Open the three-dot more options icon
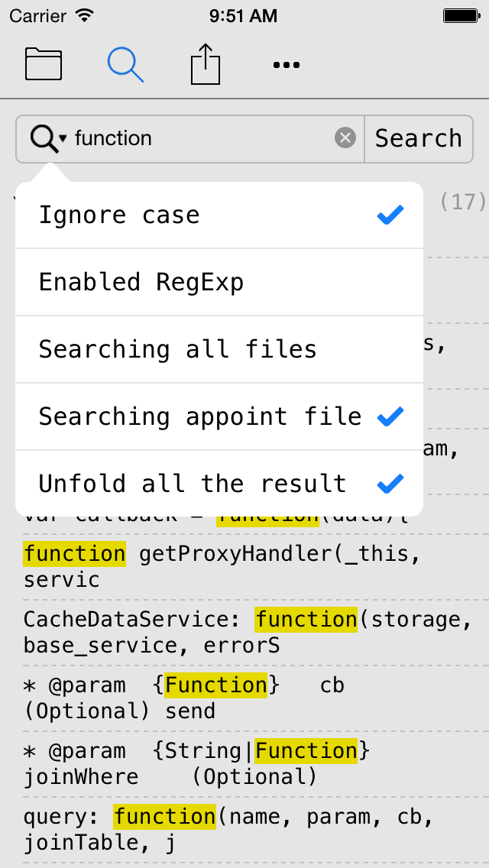Screen dimensions: 489x868 point(287,65)
